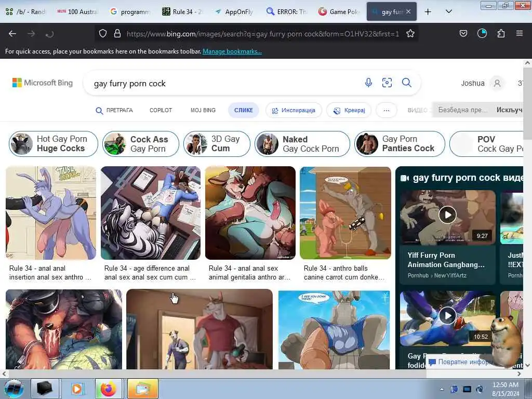Switch to the 'Game Pok' tab
The image size is (532, 399).
tap(339, 11)
